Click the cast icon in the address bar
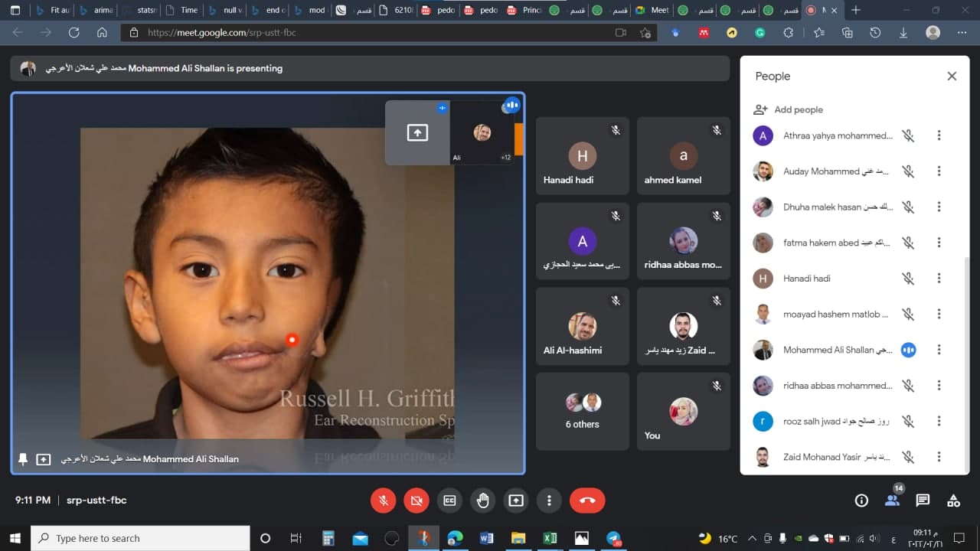The width and height of the screenshot is (980, 551). tap(621, 33)
